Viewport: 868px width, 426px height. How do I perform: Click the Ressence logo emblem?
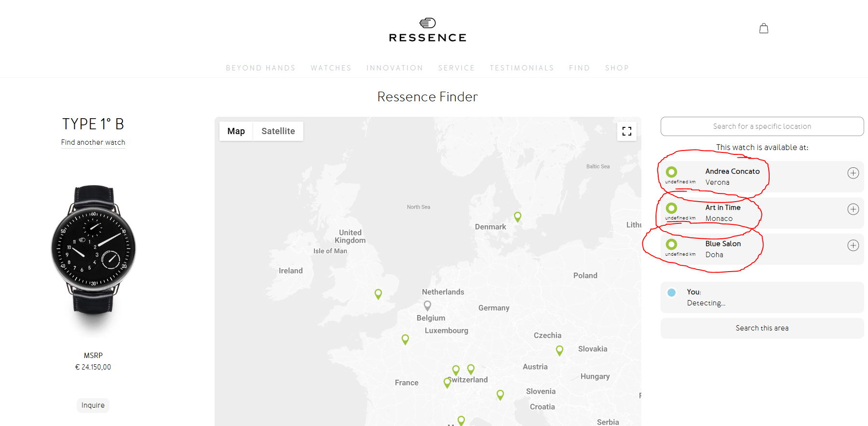point(428,23)
